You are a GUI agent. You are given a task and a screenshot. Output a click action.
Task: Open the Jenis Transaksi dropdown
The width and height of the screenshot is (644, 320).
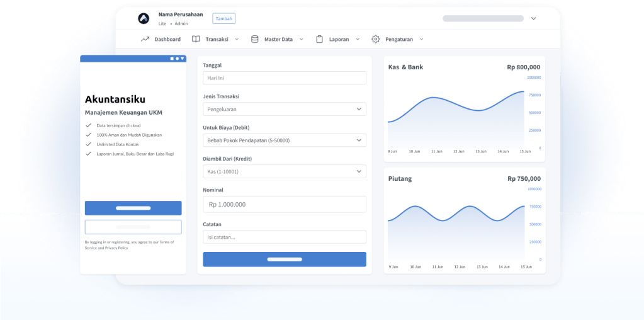pos(284,109)
